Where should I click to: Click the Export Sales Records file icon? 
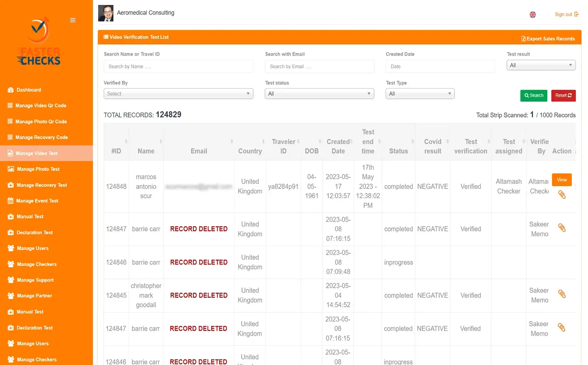coord(524,39)
